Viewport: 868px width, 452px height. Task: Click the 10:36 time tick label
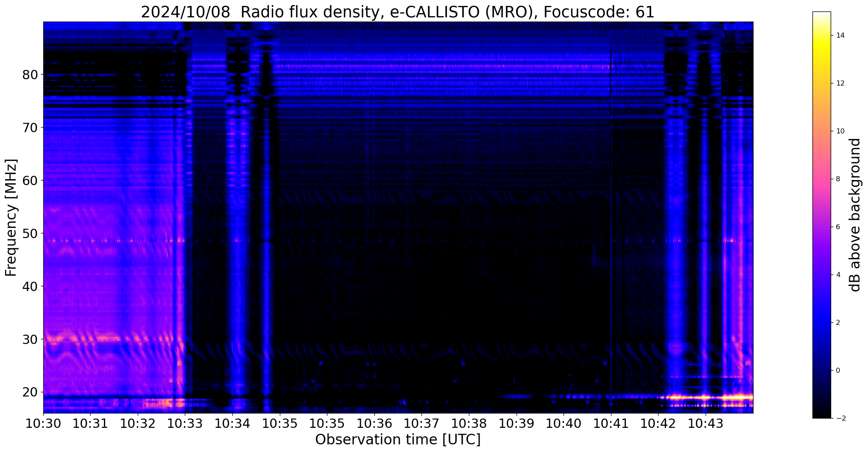tap(374, 423)
